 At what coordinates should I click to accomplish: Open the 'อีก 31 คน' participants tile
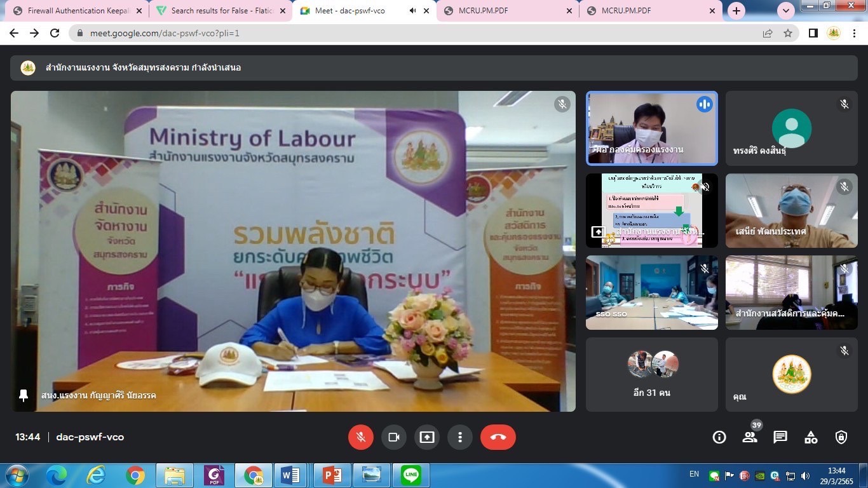click(x=652, y=374)
